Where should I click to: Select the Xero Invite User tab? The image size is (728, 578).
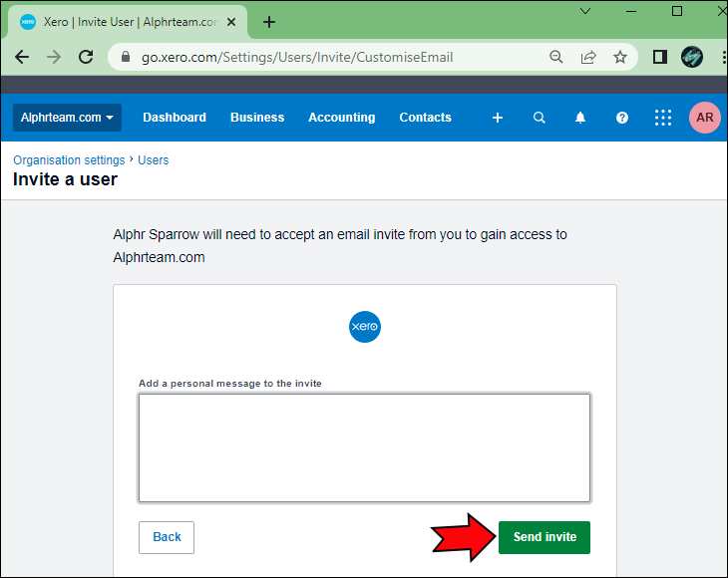[x=126, y=22]
